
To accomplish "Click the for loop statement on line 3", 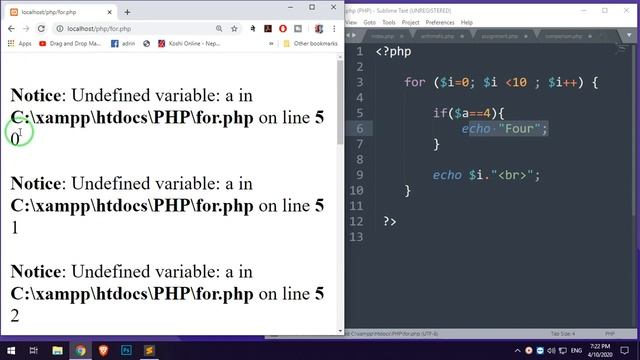I will click(x=501, y=82).
